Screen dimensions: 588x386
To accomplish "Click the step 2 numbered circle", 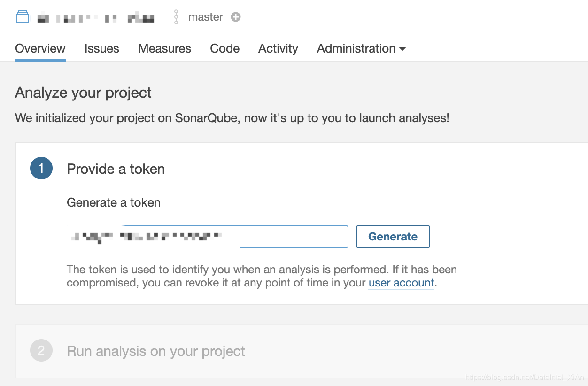I will [x=41, y=351].
